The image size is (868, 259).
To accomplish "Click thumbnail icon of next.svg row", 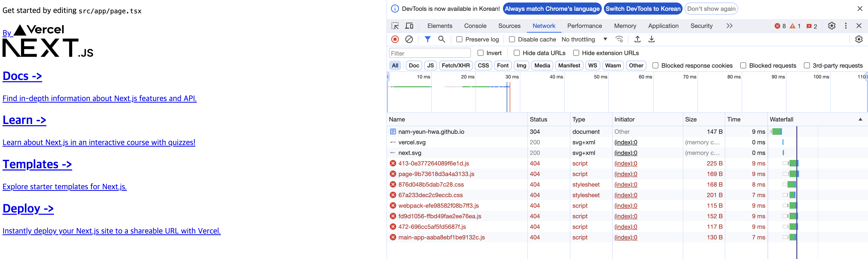I will tap(393, 153).
